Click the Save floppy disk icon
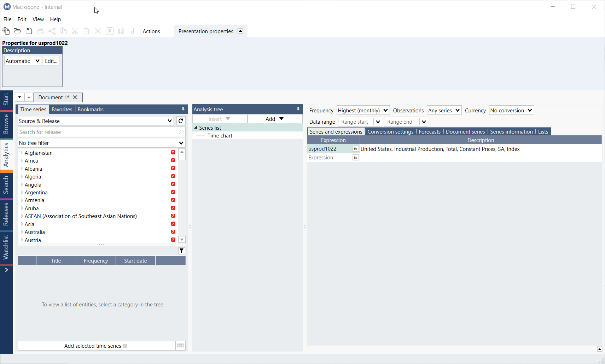Viewport: 605px width, 364px height. tap(29, 31)
